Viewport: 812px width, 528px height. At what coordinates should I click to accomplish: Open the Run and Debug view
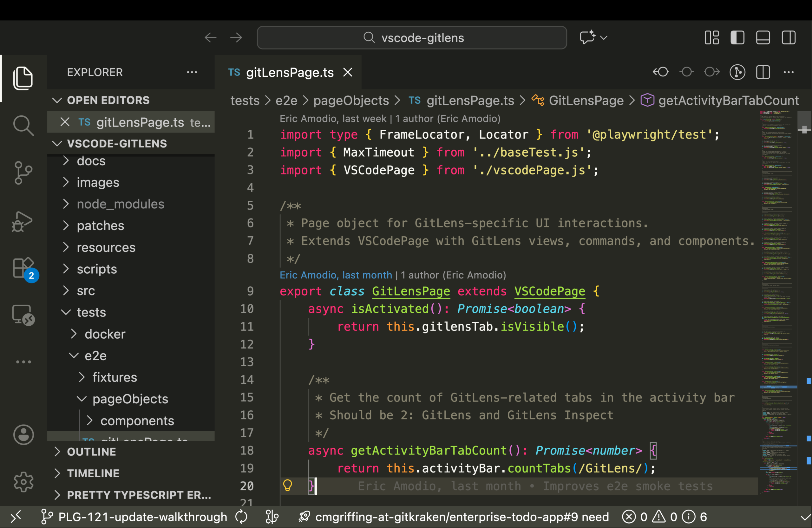pyautogui.click(x=23, y=221)
